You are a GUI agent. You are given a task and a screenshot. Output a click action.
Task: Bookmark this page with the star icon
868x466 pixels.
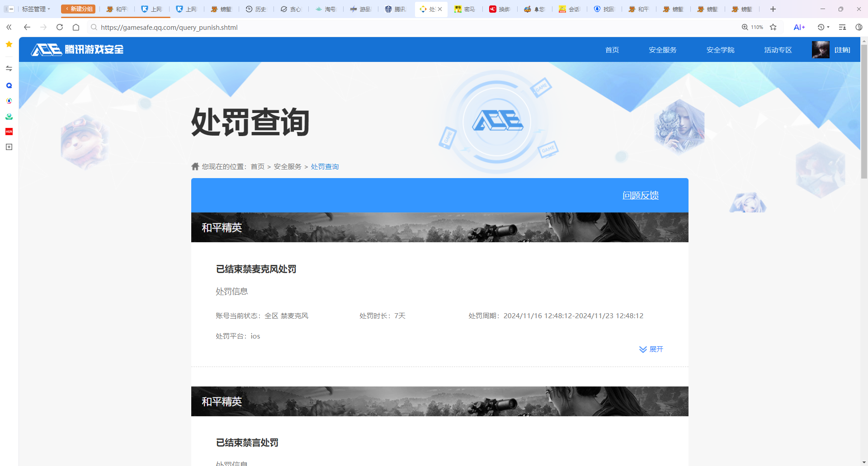pos(774,27)
